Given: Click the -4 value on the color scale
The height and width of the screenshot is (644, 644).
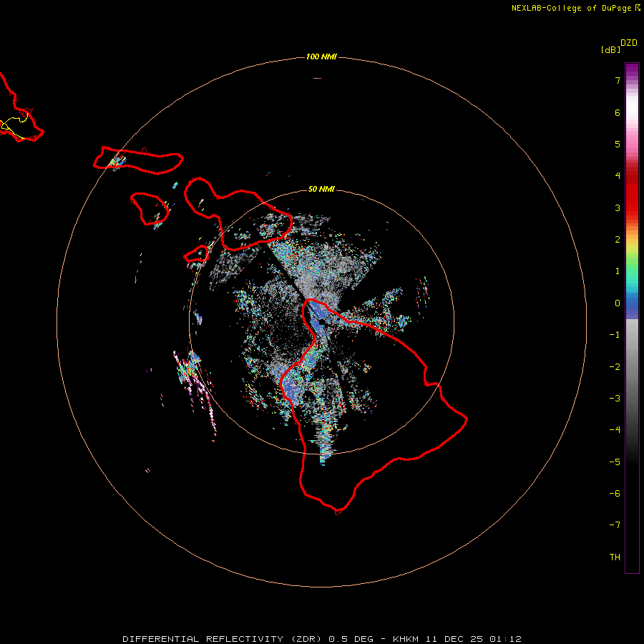Looking at the screenshot, I should (x=615, y=430).
